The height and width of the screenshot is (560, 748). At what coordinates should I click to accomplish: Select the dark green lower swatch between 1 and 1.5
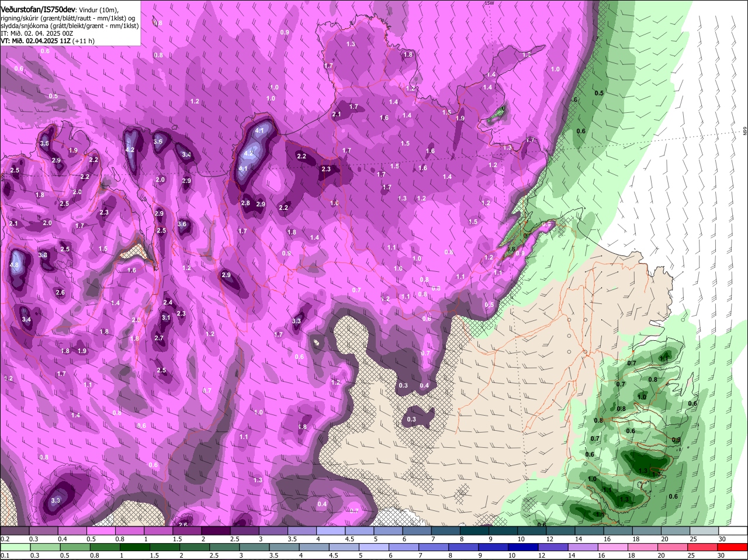click(135, 547)
